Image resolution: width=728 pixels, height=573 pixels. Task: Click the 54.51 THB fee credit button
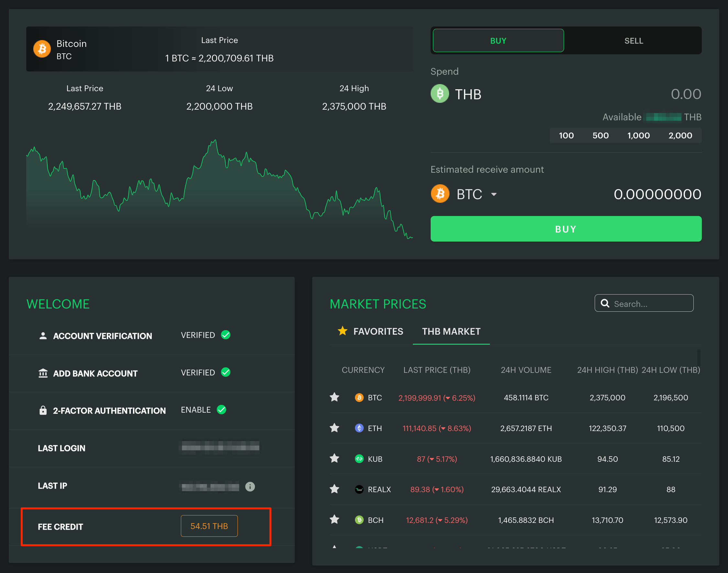pyautogui.click(x=209, y=526)
